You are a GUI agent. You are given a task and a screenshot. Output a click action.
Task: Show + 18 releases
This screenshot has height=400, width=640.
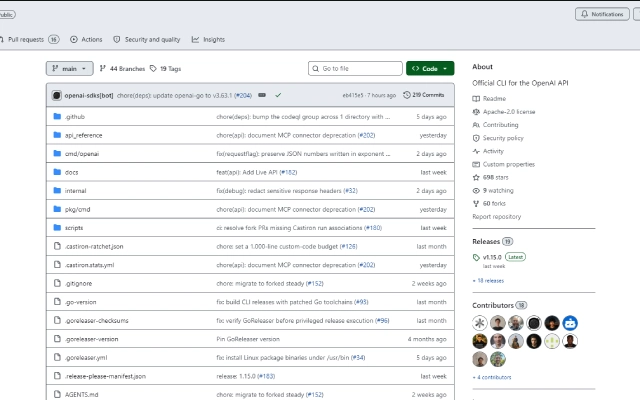point(488,281)
